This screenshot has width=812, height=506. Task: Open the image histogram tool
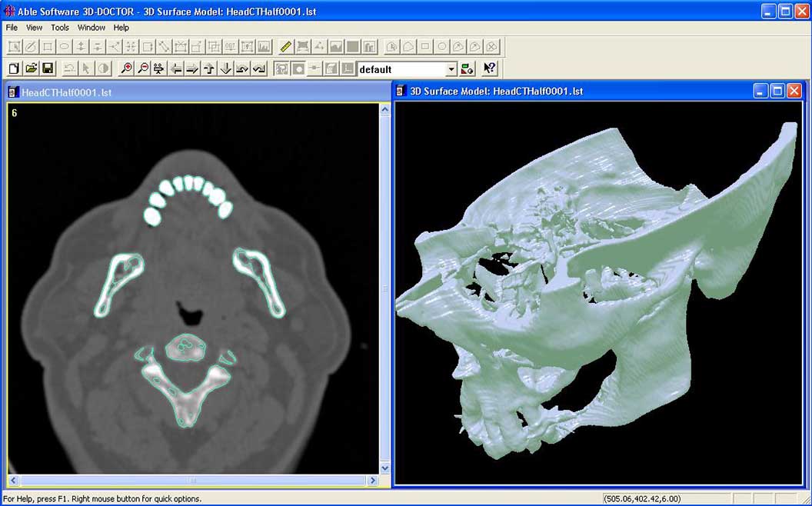[x=265, y=46]
